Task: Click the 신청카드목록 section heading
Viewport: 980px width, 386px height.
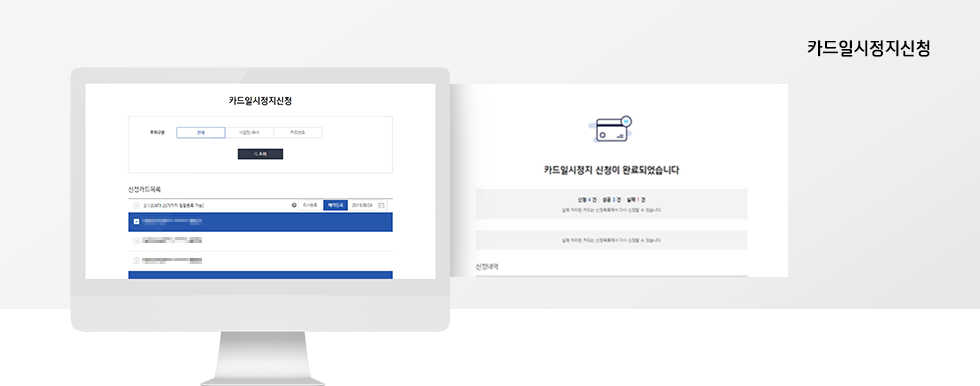Action: point(144,189)
